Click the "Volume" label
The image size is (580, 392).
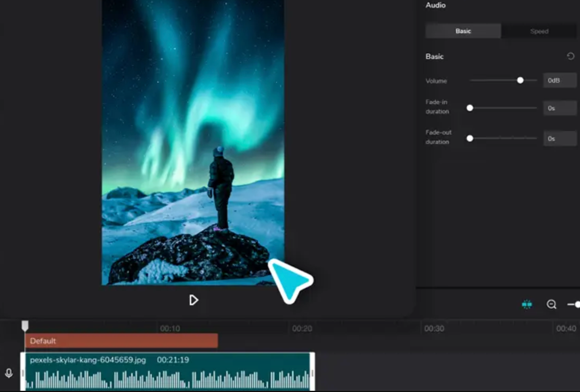(x=436, y=81)
